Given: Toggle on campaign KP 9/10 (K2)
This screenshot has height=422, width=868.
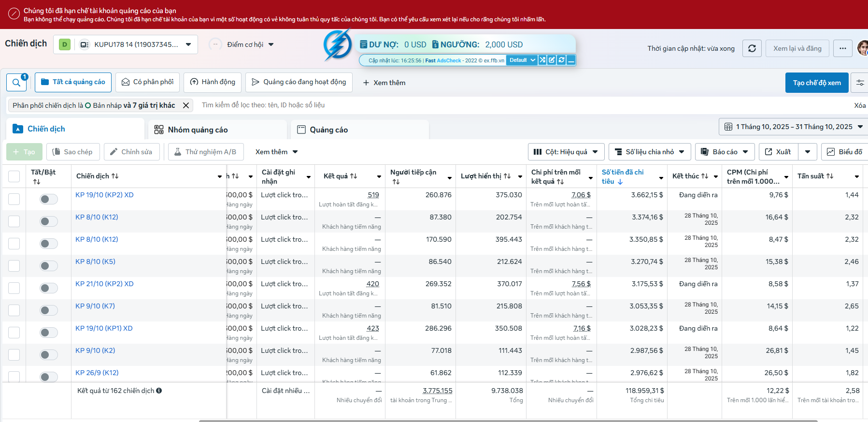Looking at the screenshot, I should coord(49,355).
